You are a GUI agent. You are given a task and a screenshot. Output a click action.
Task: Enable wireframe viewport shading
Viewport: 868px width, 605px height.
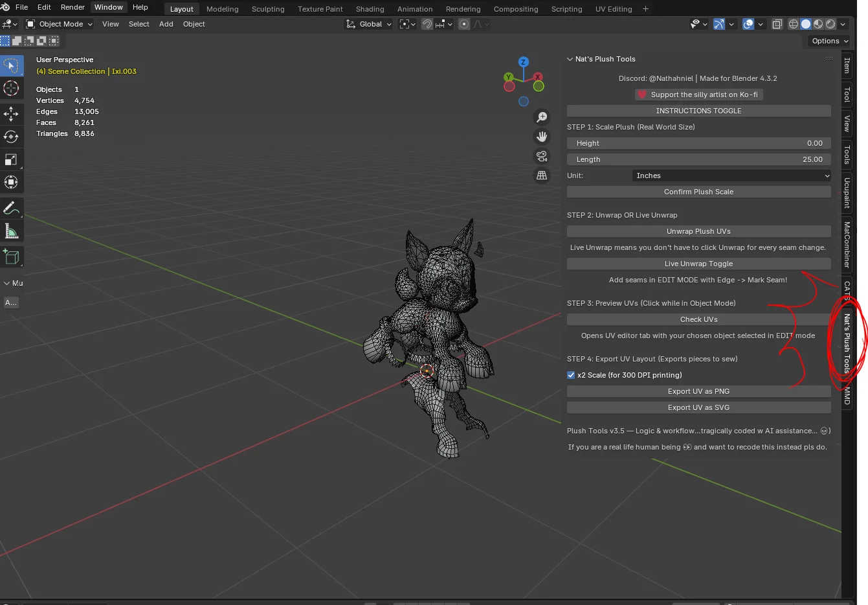tap(793, 23)
